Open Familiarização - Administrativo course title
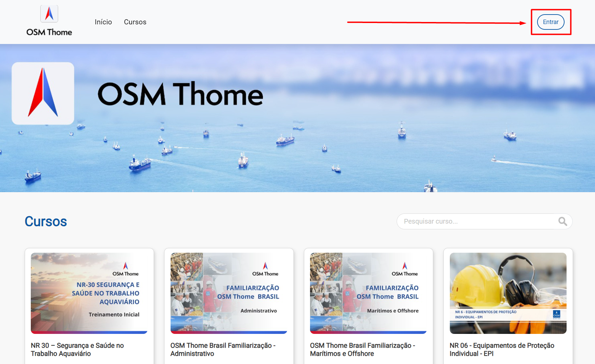This screenshot has height=364, width=595. (223, 349)
